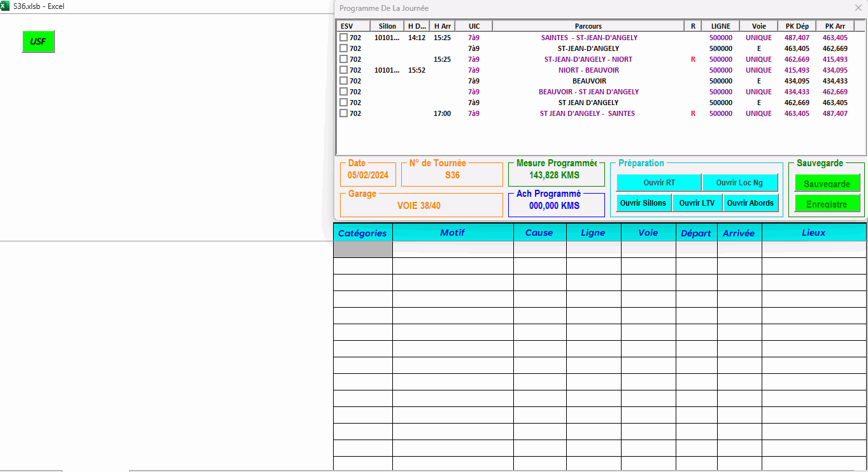
Task: Click the green Sauvegarde button
Action: pos(827,183)
